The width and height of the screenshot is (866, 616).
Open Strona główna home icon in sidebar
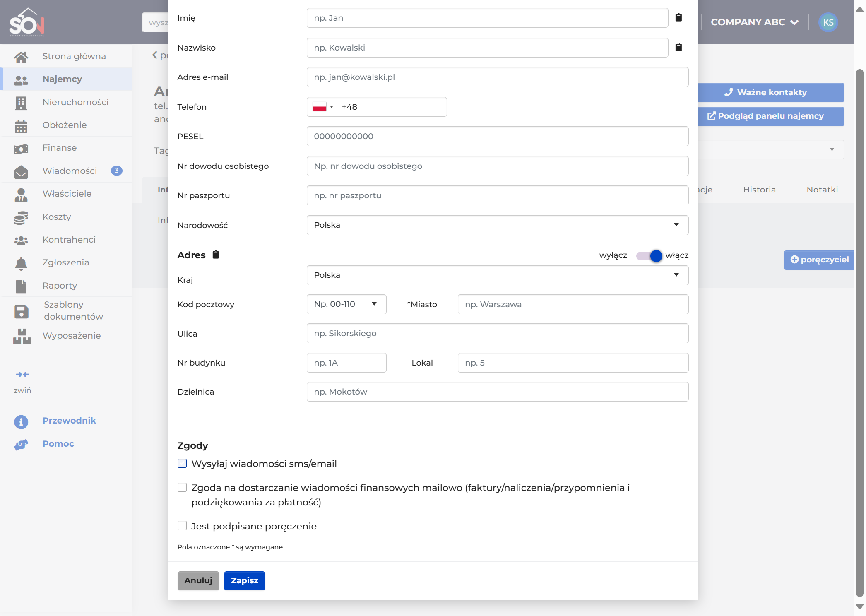coord(21,57)
